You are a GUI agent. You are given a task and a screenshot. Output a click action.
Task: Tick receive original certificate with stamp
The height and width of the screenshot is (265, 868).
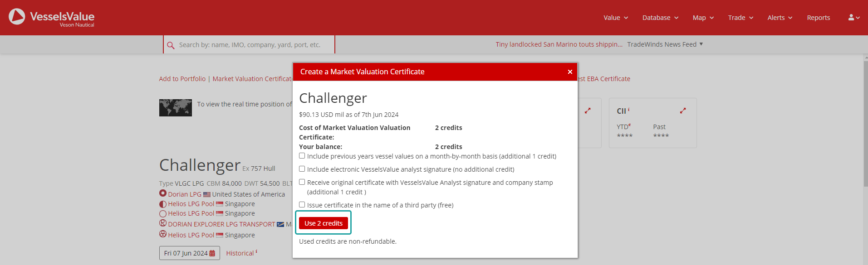(x=302, y=182)
